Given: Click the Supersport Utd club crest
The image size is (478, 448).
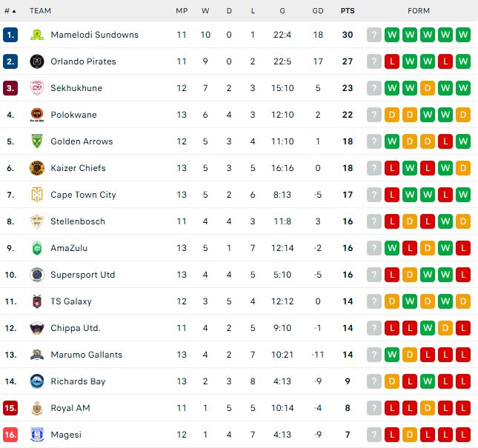Looking at the screenshot, I should [x=36, y=275].
